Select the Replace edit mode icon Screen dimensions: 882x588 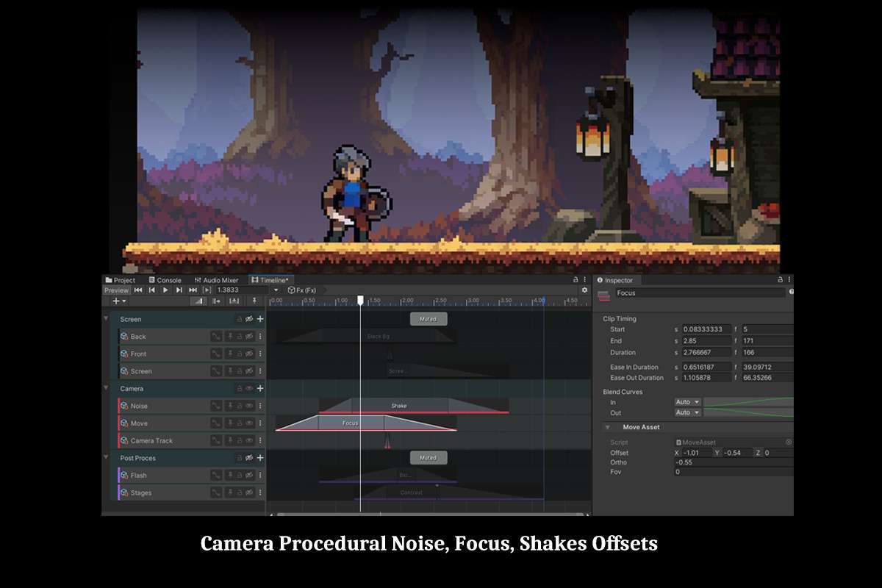234,301
